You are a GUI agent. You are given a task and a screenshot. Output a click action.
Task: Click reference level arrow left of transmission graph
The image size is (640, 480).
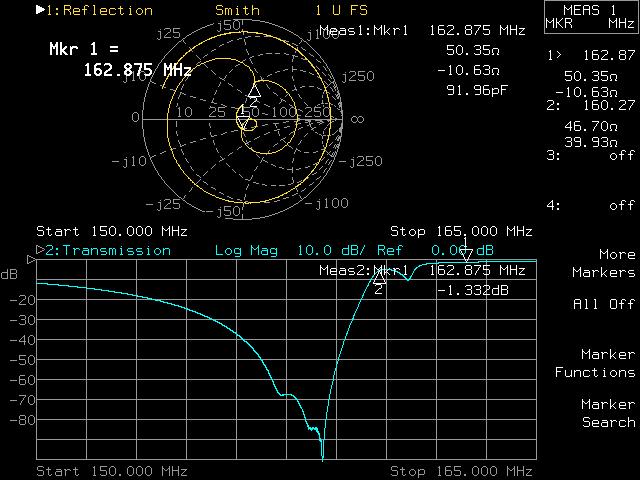click(x=31, y=261)
